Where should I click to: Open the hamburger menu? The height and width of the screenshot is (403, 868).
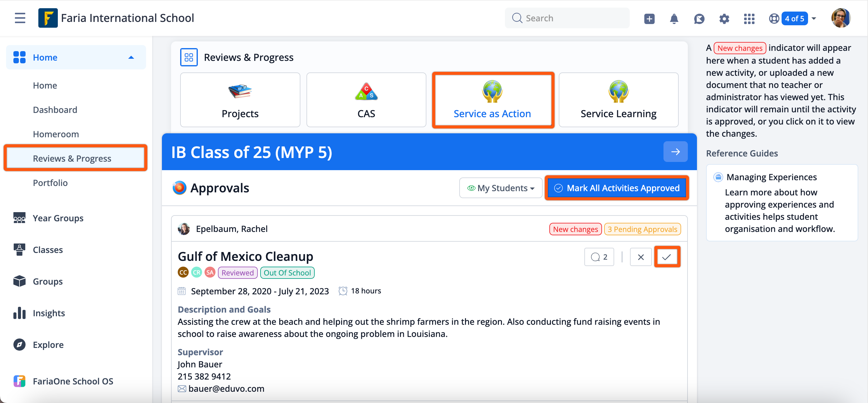coord(20,18)
